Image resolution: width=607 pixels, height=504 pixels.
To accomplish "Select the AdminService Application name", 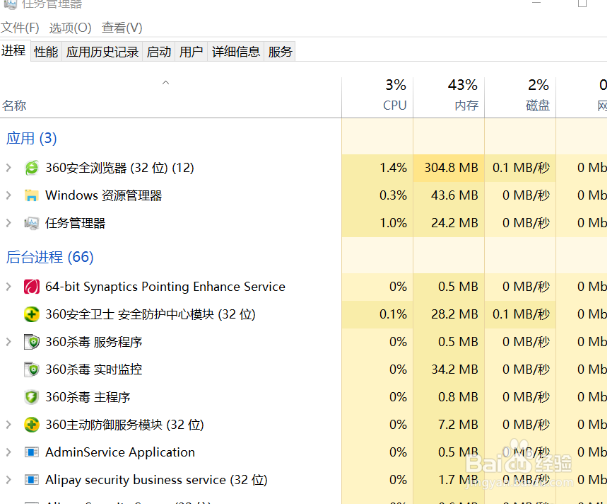I will [120, 452].
